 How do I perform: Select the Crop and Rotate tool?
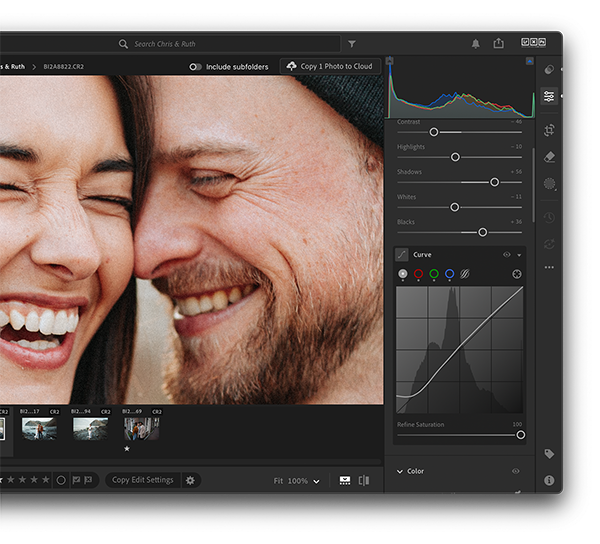click(549, 130)
